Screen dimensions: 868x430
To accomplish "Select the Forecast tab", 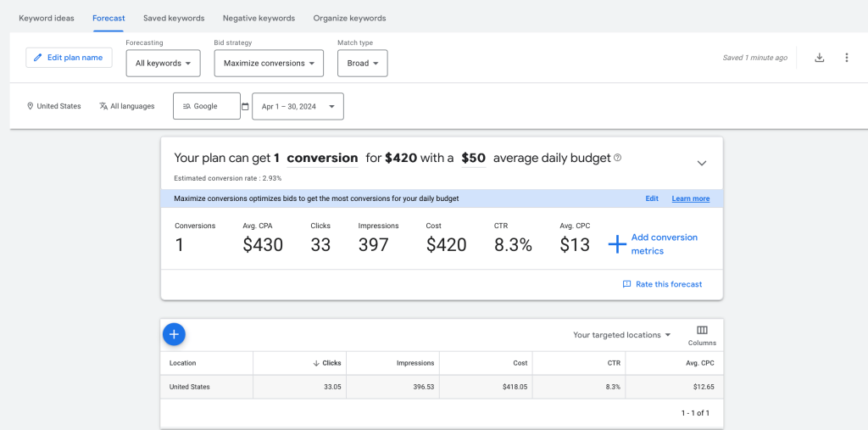I will tap(108, 19).
